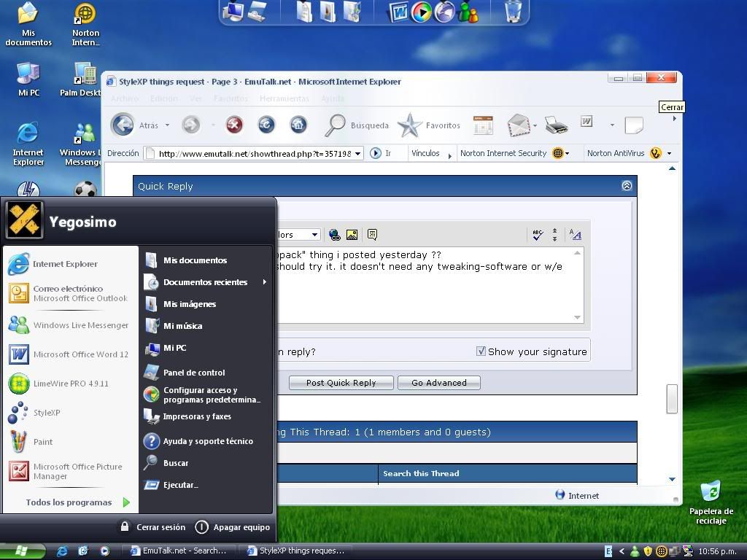
Task: Refresh the page in Internet Explorer toolbar
Action: click(x=266, y=125)
